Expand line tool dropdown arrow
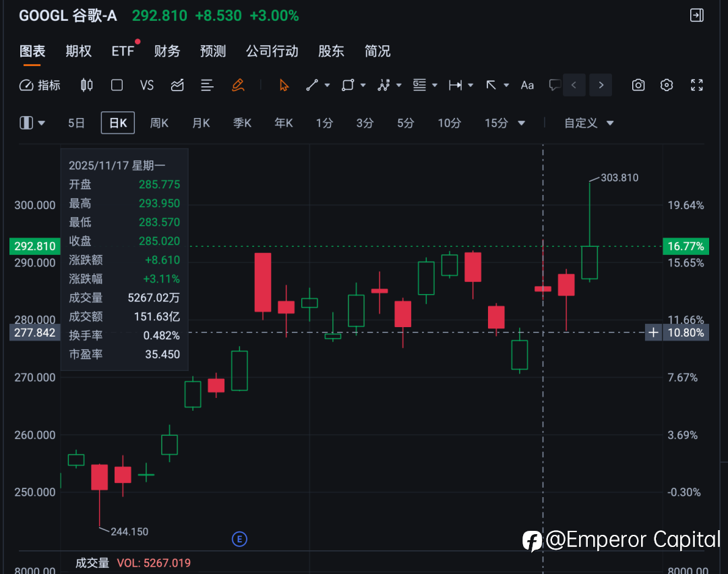 [328, 86]
